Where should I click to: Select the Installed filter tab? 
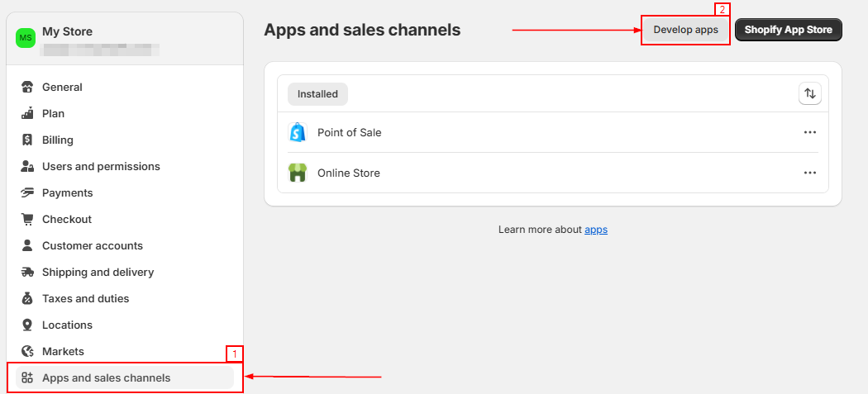pos(317,94)
